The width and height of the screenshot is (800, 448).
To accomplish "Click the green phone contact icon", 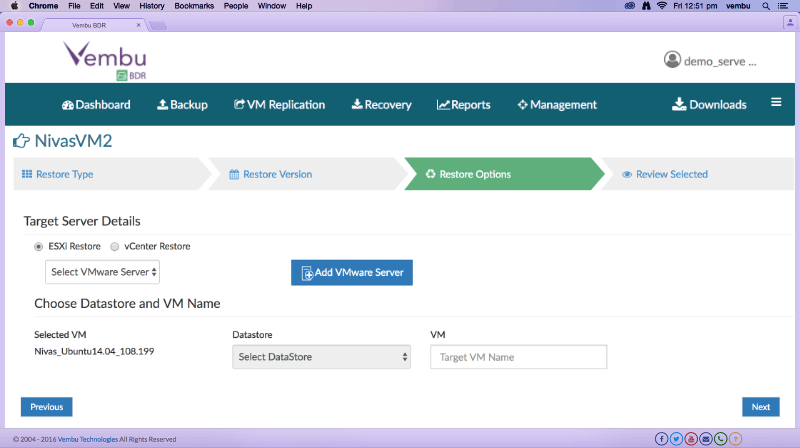I will [x=720, y=438].
